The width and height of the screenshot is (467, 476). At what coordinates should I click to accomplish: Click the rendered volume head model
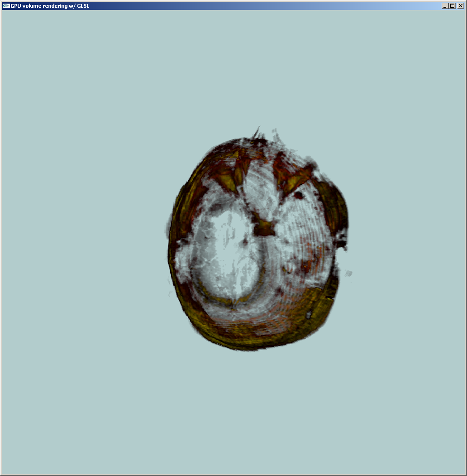pos(258,240)
